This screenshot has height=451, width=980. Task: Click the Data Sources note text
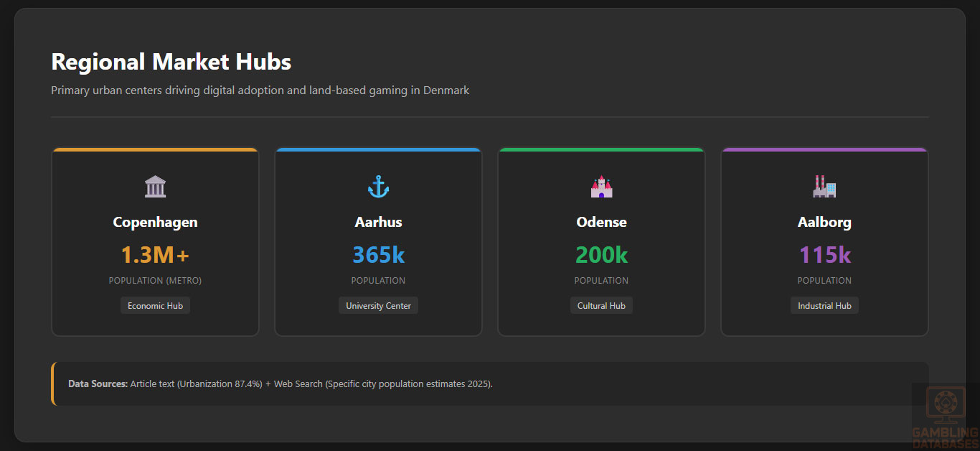click(280, 384)
